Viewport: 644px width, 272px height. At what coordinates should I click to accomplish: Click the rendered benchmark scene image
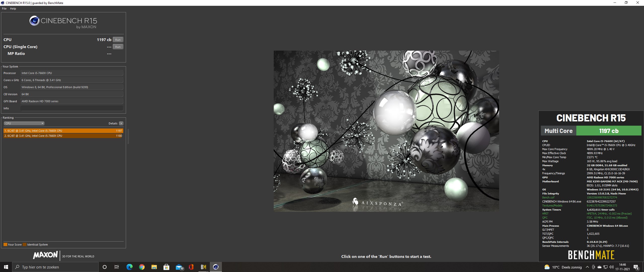pos(386,131)
